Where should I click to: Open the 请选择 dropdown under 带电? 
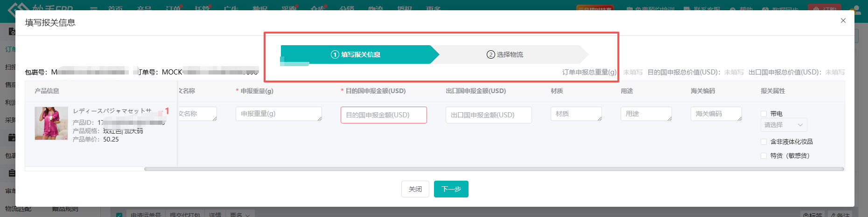click(x=784, y=125)
